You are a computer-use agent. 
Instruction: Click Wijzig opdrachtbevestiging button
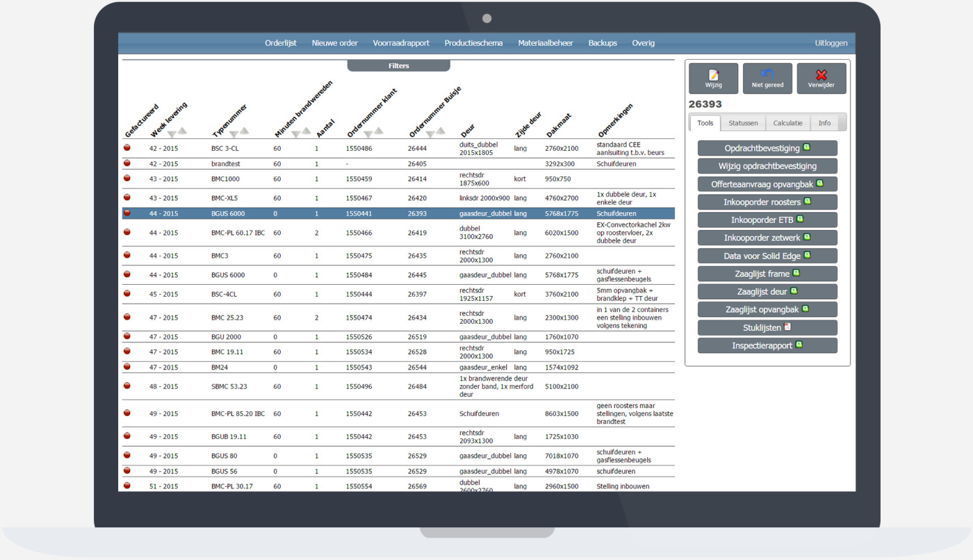click(767, 166)
